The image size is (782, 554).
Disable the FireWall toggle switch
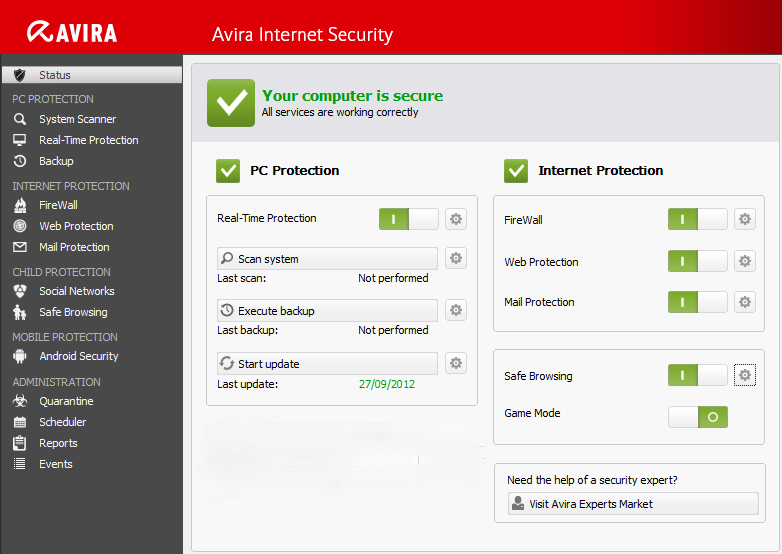pos(697,220)
